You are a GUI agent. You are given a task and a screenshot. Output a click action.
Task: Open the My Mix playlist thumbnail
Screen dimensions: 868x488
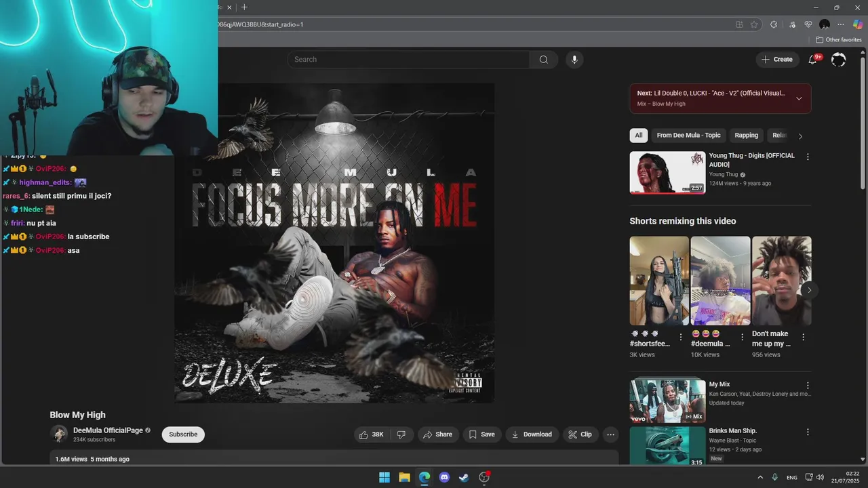[x=667, y=401]
